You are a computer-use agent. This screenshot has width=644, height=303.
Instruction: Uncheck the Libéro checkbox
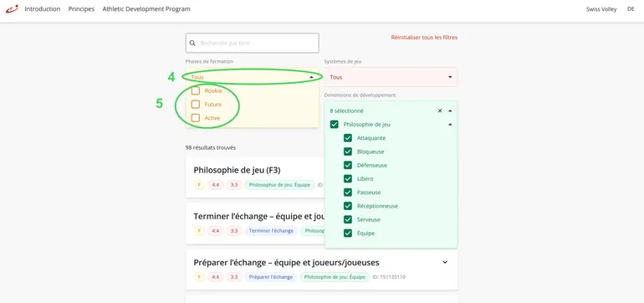(348, 179)
